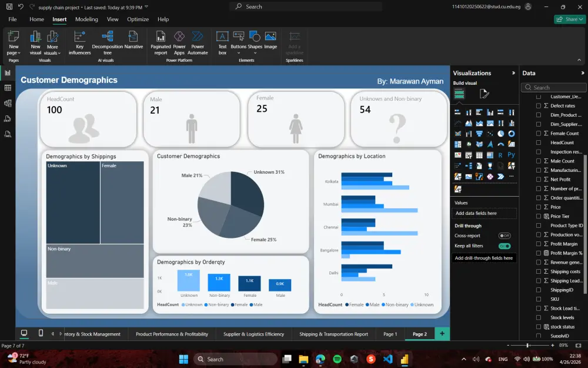Open Report view in left sidebar
The height and width of the screenshot is (368, 588).
coord(8,73)
